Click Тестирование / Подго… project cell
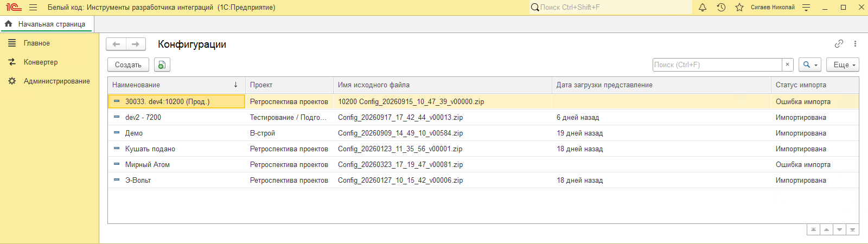Screen dimensions: 868x244 (289, 117)
